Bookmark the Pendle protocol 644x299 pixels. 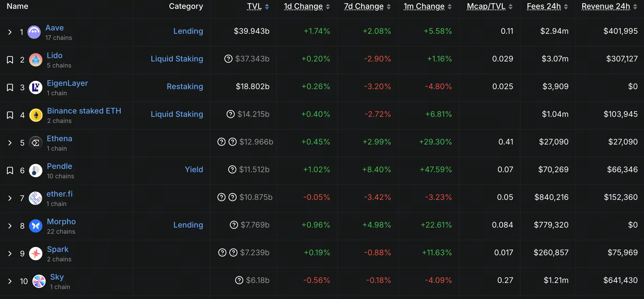point(10,171)
